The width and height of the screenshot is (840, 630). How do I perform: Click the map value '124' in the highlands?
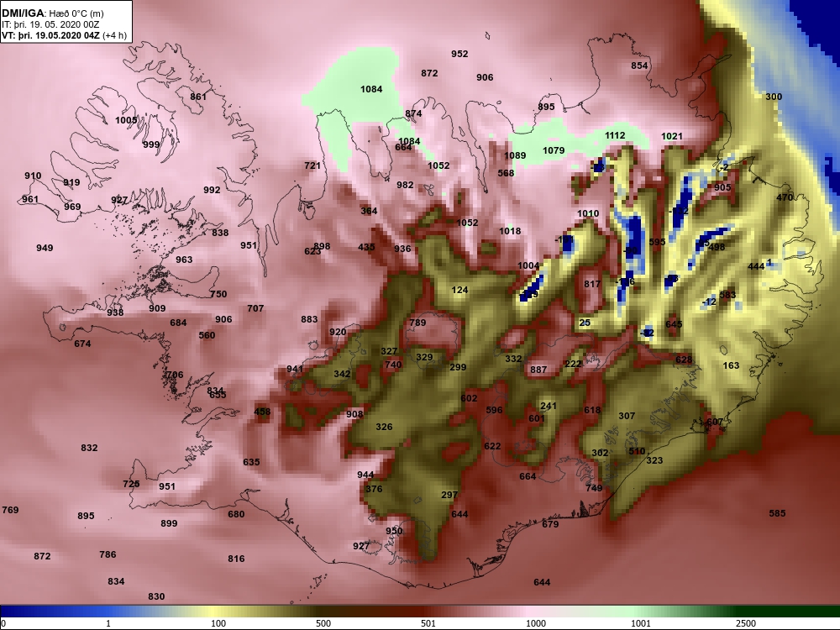pos(459,290)
